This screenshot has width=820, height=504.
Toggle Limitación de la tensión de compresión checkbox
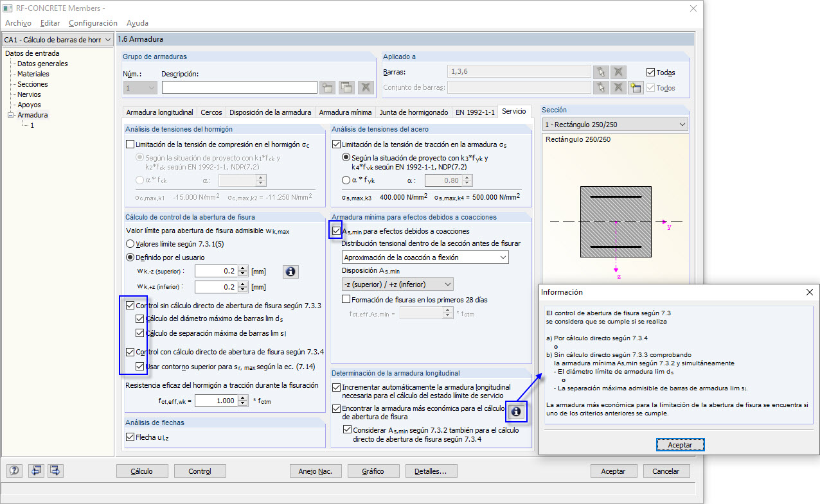pyautogui.click(x=131, y=144)
